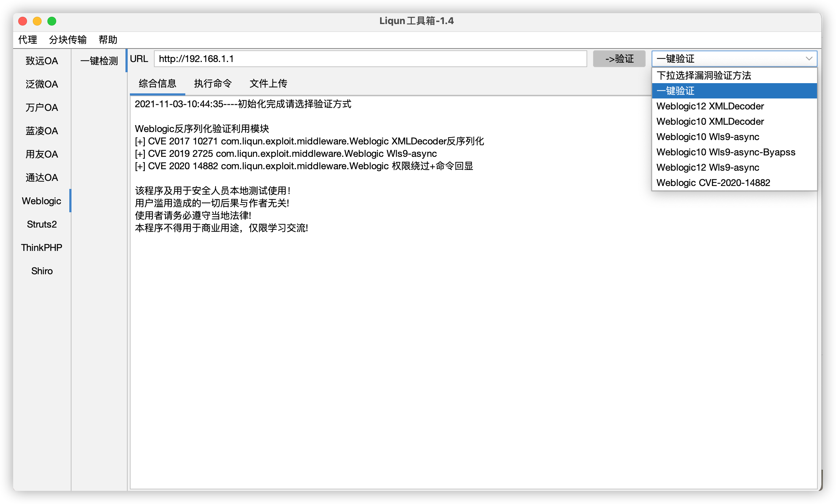This screenshot has width=836, height=504.
Task: Click the 一键检测 one-click detection button
Action: point(99,61)
